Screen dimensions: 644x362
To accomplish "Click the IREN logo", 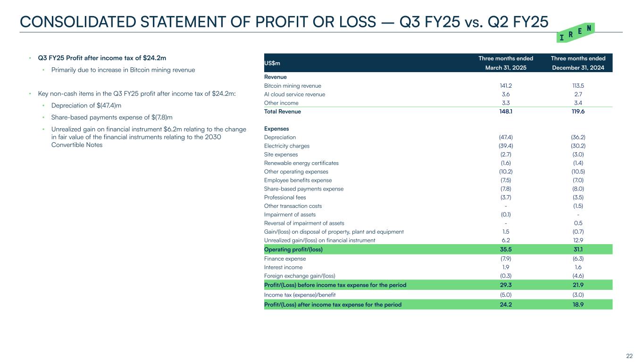I will (577, 32).
